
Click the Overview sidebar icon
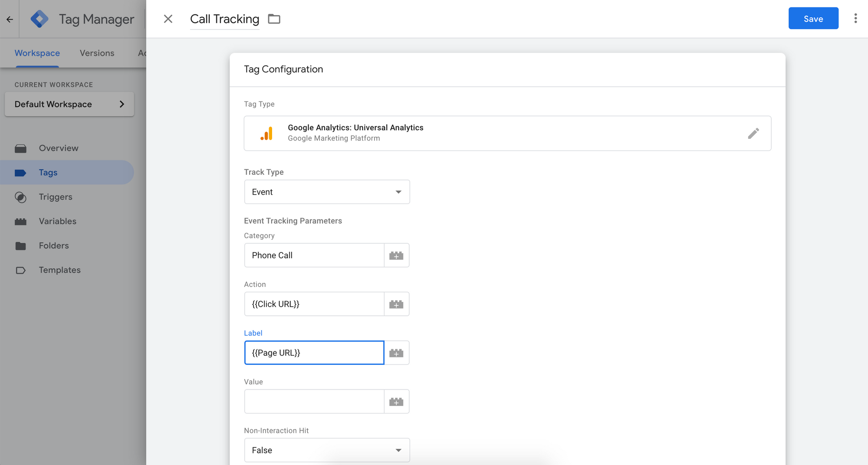tap(20, 148)
